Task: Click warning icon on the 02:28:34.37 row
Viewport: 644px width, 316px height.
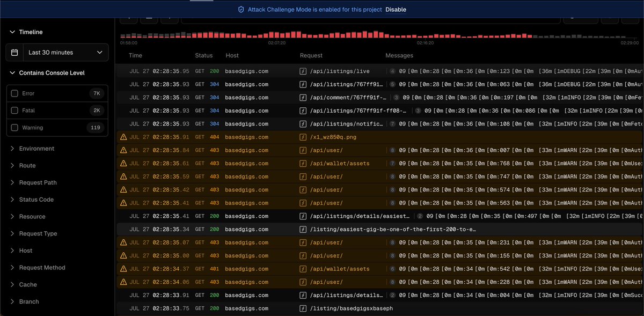Action: (x=123, y=269)
